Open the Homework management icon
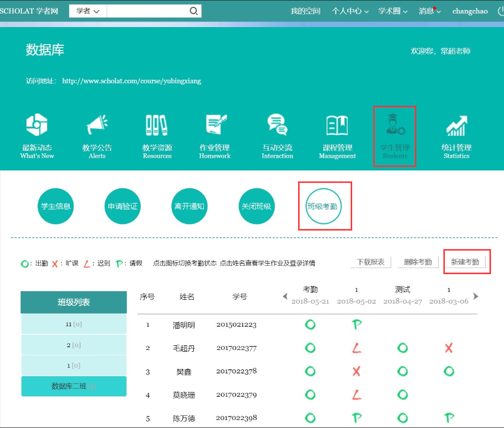The width and height of the screenshot is (504, 428). pos(215,126)
